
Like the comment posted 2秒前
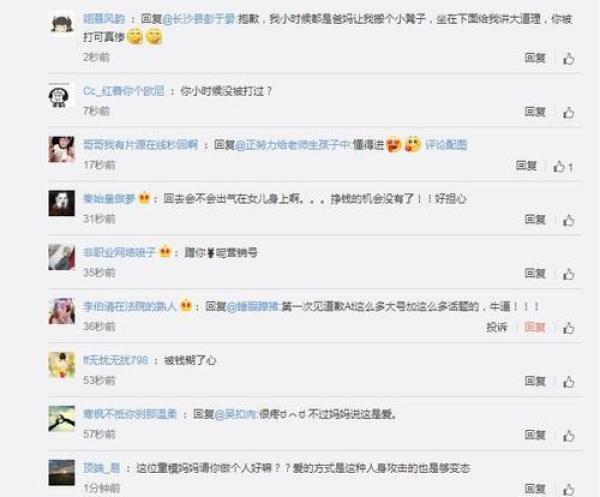(x=569, y=59)
